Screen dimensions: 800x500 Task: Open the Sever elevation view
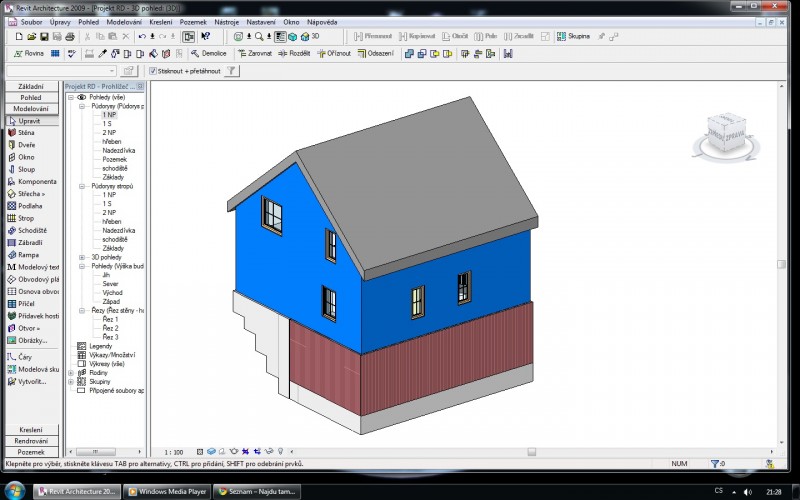pyautogui.click(x=112, y=283)
